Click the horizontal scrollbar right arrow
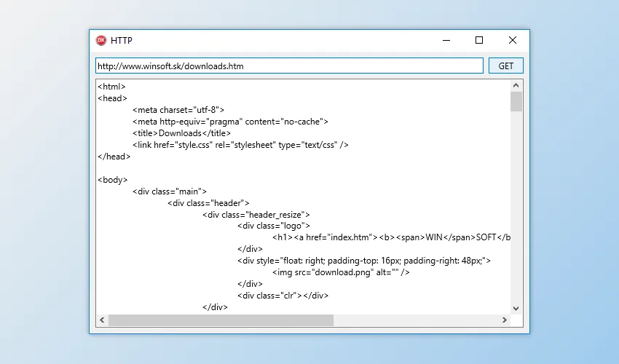Screen dimensions: 619x364 tap(505, 320)
